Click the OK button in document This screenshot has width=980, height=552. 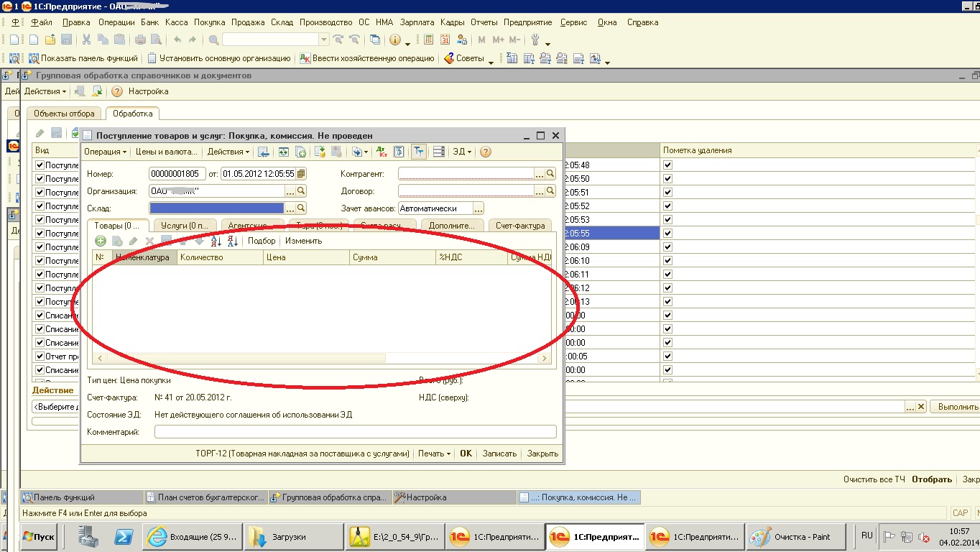point(466,454)
